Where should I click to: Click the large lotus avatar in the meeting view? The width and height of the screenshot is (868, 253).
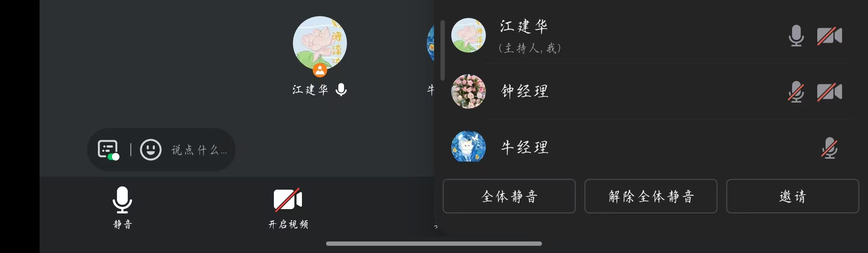point(320,43)
